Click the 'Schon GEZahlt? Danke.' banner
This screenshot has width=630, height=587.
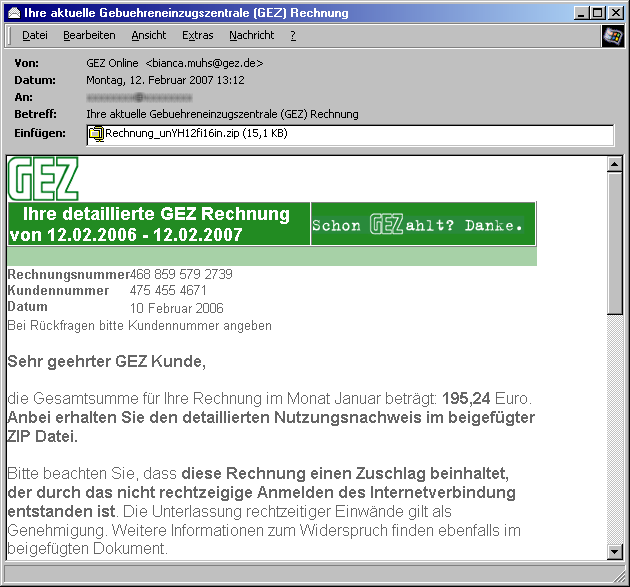click(423, 224)
